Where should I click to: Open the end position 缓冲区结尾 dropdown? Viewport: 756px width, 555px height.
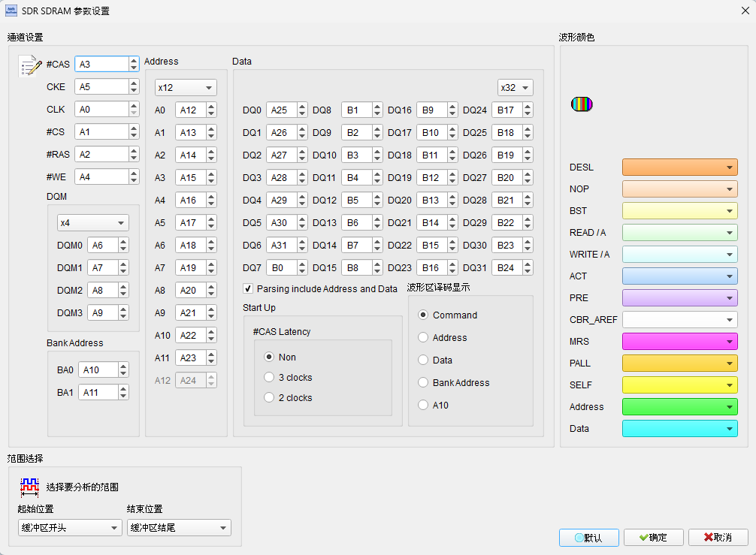(179, 527)
